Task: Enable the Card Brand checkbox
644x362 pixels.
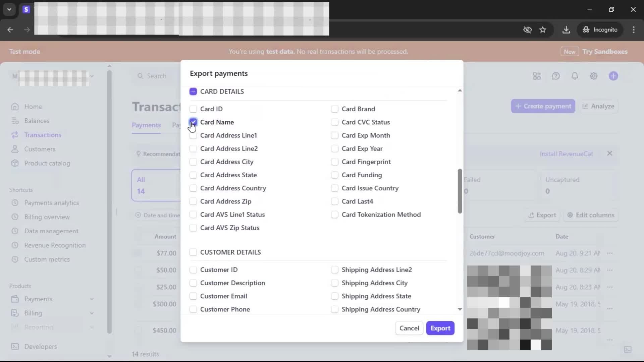Action: (x=334, y=109)
